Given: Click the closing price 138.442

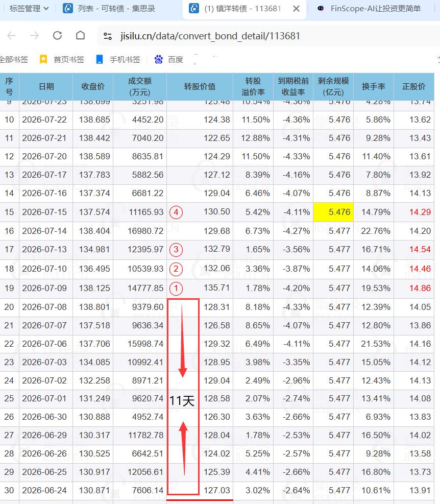Looking at the screenshot, I should pos(94,138).
